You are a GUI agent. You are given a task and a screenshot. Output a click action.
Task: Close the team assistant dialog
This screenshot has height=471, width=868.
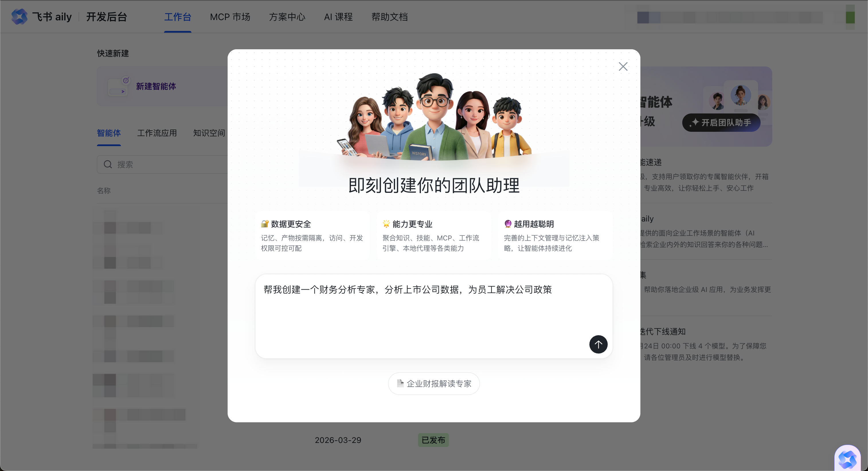click(x=623, y=66)
